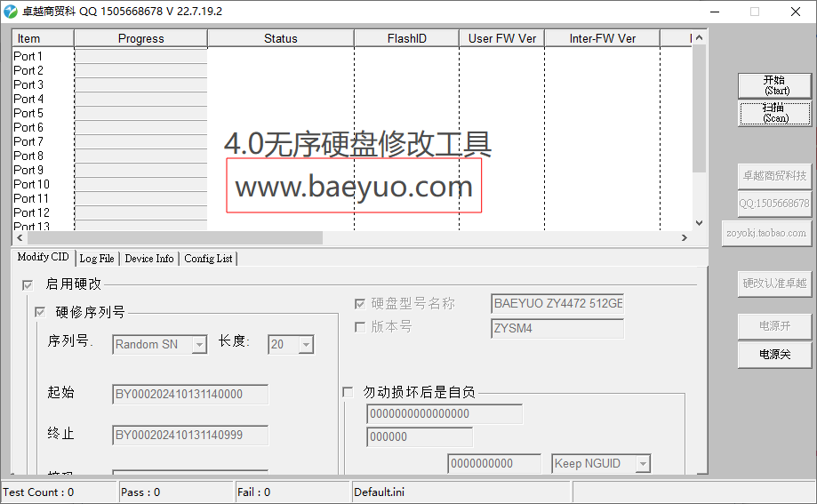Screen dimensions: 817x504
Task: Click the app logo icon in title bar
Action: [11, 11]
